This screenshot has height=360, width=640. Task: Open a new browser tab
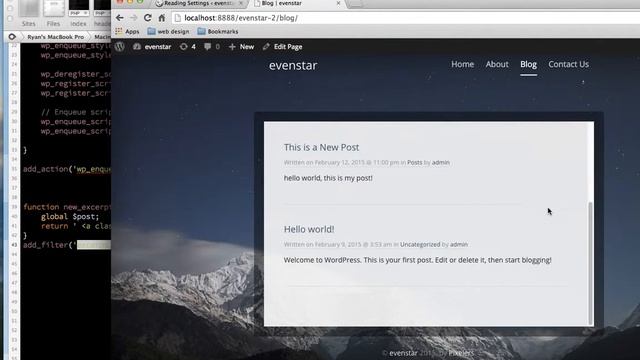pos(355,4)
